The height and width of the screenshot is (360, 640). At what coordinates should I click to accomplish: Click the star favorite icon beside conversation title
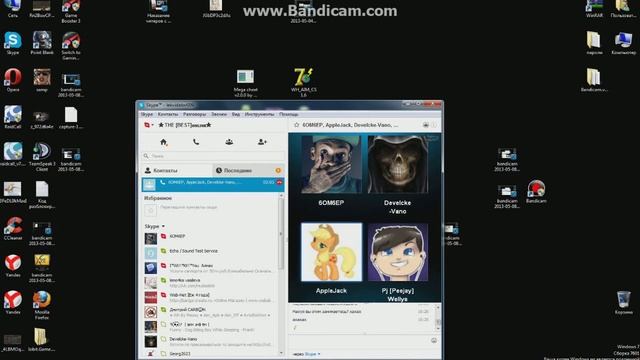[297, 125]
